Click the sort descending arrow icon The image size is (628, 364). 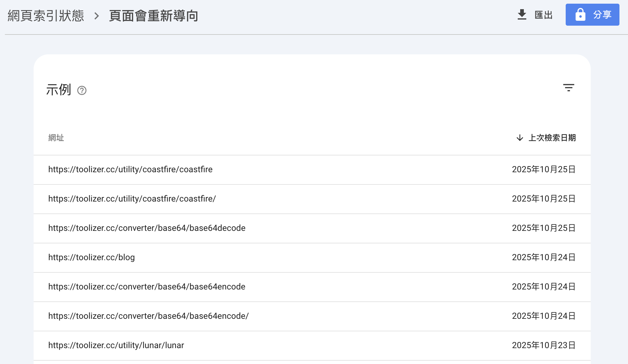pos(520,138)
